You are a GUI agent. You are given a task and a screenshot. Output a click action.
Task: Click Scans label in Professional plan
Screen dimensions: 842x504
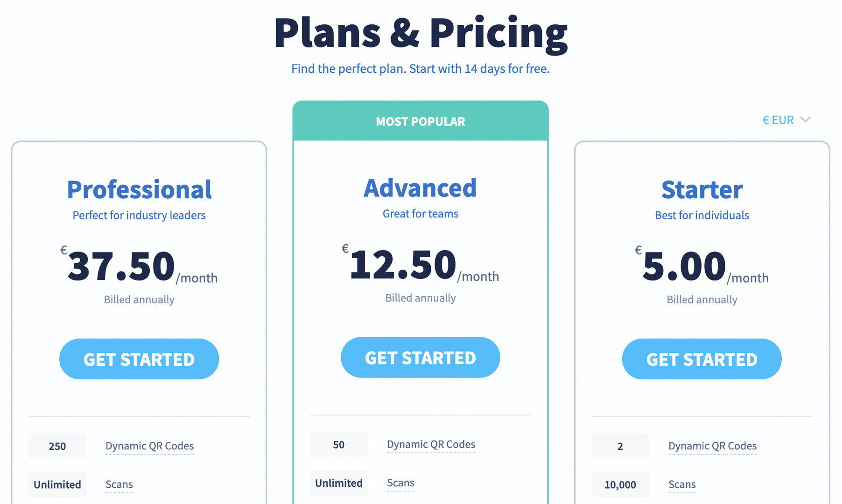pos(119,484)
